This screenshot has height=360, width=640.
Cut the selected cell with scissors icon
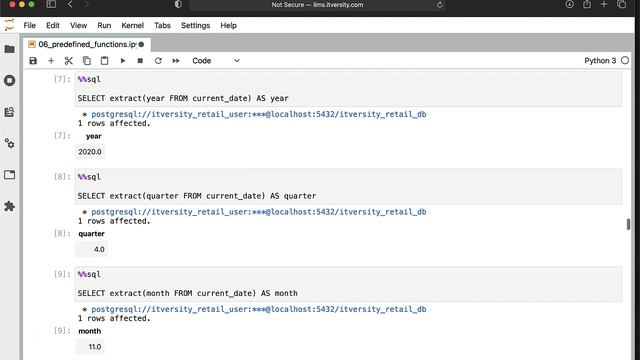[69, 61]
